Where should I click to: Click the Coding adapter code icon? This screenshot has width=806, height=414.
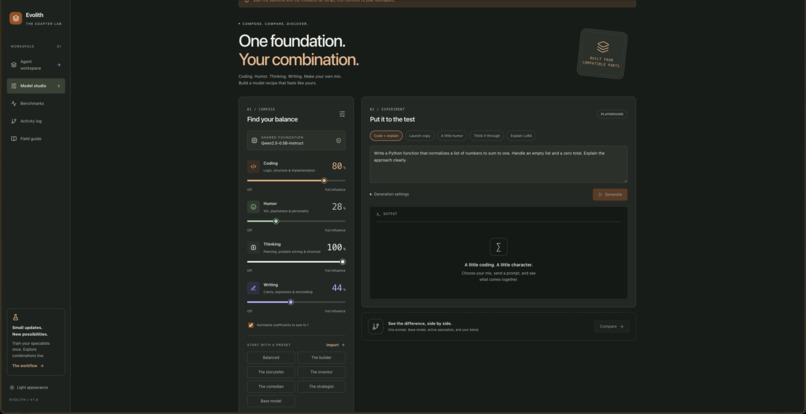[x=253, y=167]
